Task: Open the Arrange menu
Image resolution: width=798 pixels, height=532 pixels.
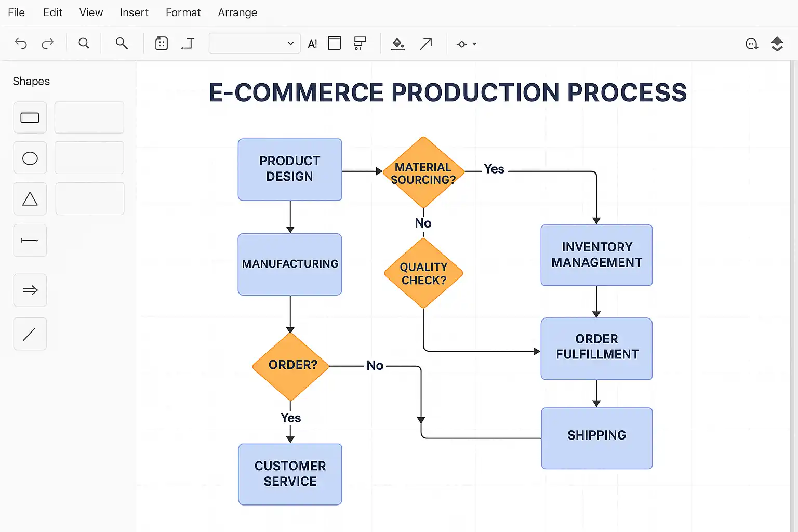Action: (x=237, y=12)
